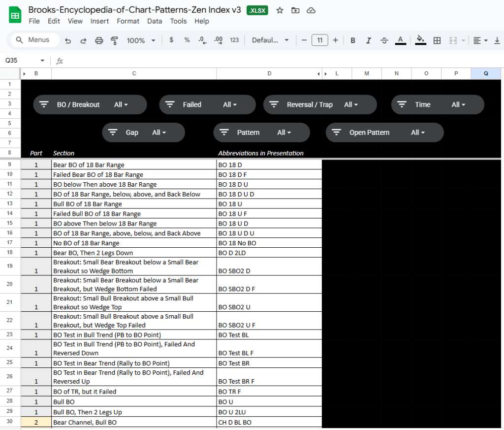Open the cloud document status icon

point(311,10)
